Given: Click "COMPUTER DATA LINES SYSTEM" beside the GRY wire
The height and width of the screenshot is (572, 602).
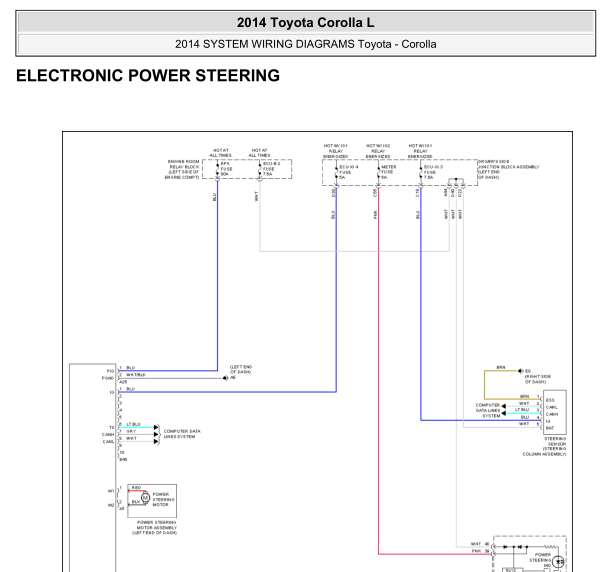Looking at the screenshot, I should 182,434.
